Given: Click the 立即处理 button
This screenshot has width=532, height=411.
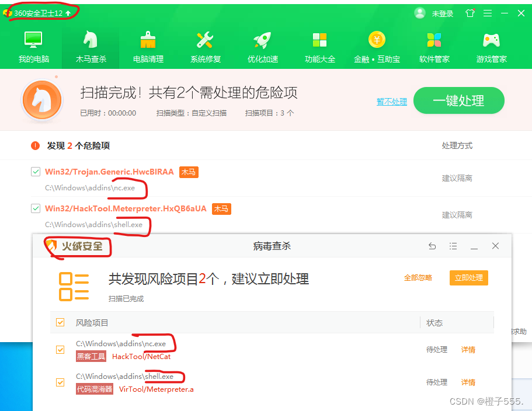Looking at the screenshot, I should (x=469, y=278).
